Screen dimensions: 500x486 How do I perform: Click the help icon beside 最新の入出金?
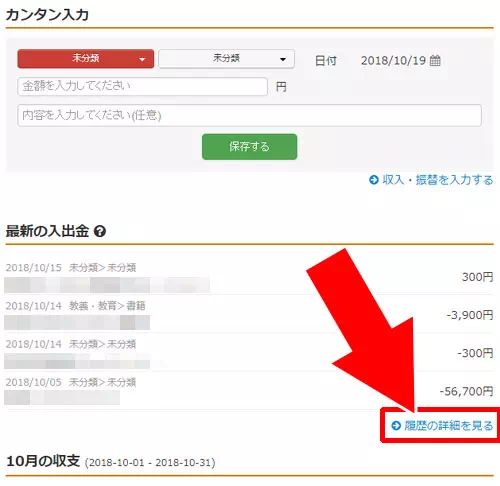100,231
